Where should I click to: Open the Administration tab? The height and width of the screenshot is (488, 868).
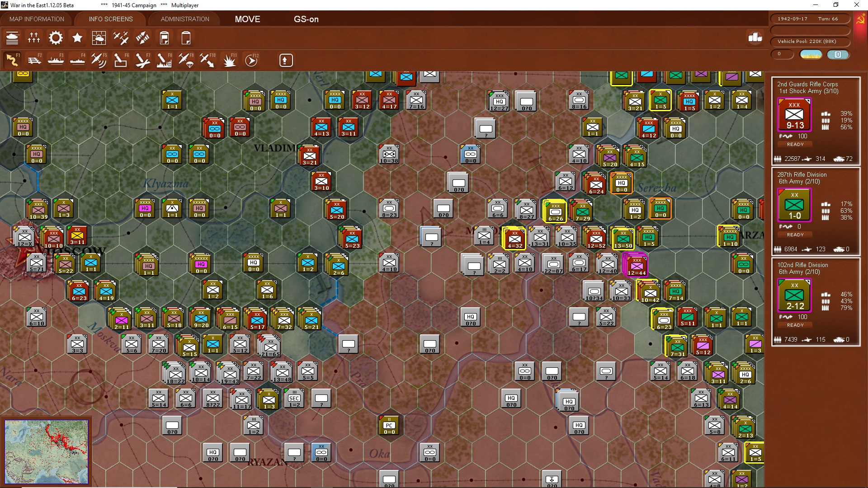185,19
